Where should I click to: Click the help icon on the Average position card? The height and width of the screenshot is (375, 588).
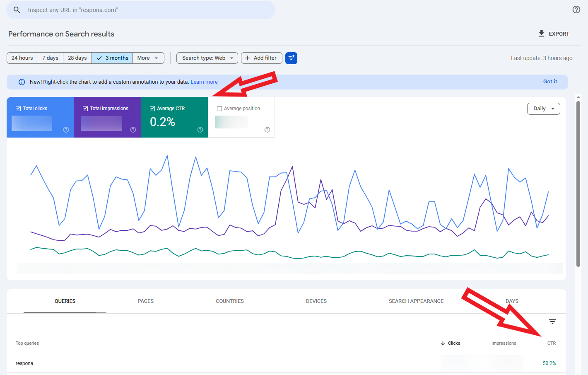(267, 130)
